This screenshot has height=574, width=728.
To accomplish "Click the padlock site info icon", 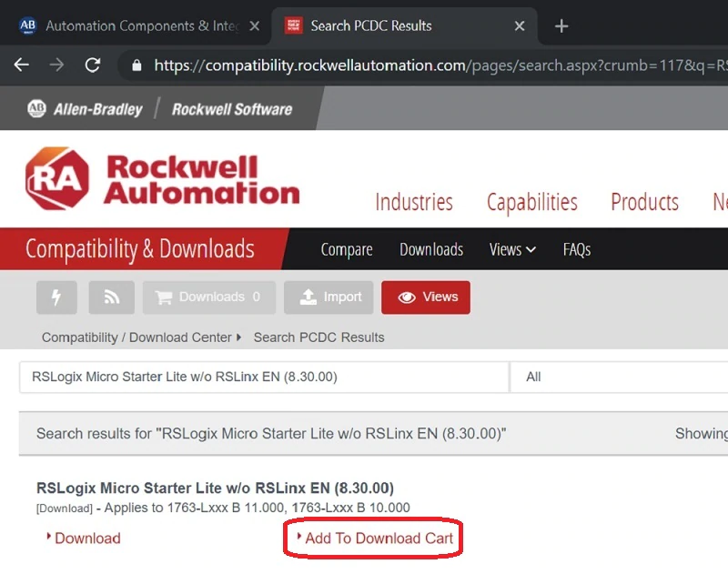I will click(x=136, y=65).
